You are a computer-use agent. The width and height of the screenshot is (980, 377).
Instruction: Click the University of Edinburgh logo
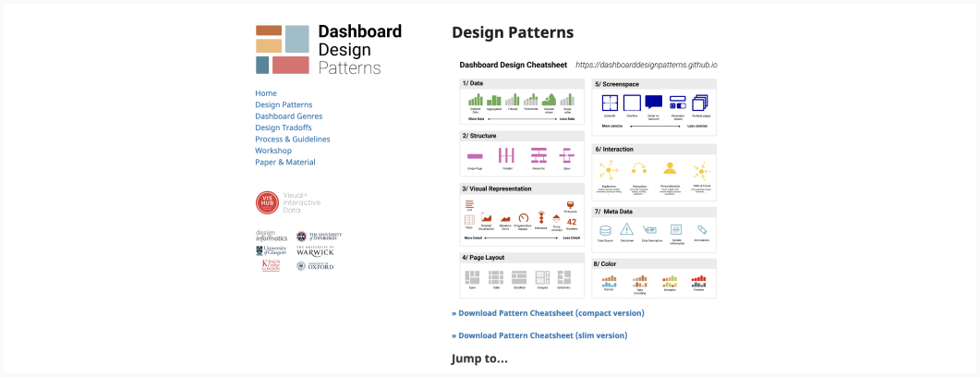[x=315, y=237]
